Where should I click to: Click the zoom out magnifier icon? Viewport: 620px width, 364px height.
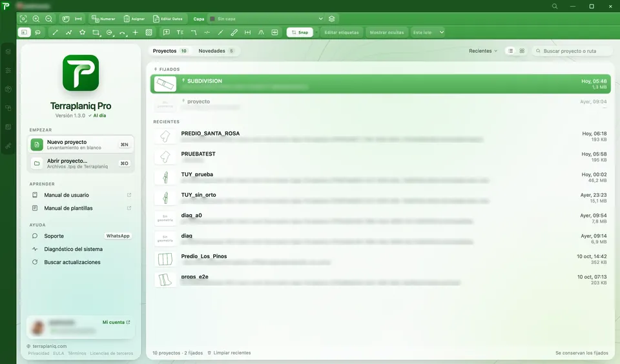click(x=48, y=19)
